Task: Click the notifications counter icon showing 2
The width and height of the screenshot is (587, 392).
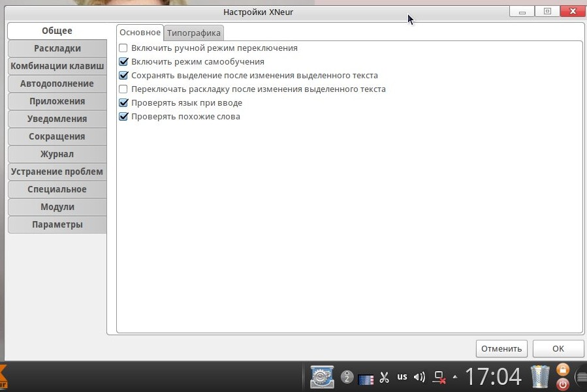Action: pyautogui.click(x=347, y=376)
